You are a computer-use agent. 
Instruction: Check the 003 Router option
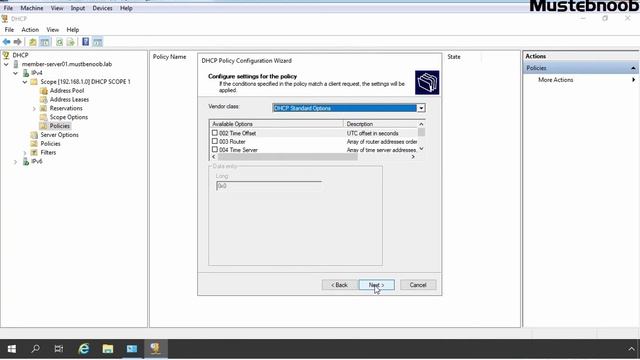pyautogui.click(x=215, y=141)
